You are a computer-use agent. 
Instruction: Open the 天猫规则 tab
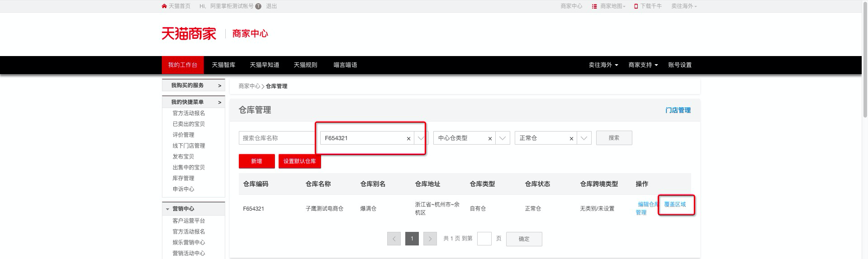click(x=305, y=65)
